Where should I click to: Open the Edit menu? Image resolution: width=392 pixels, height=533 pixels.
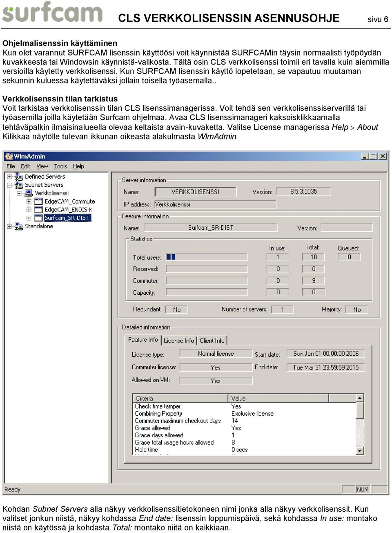[x=26, y=166]
